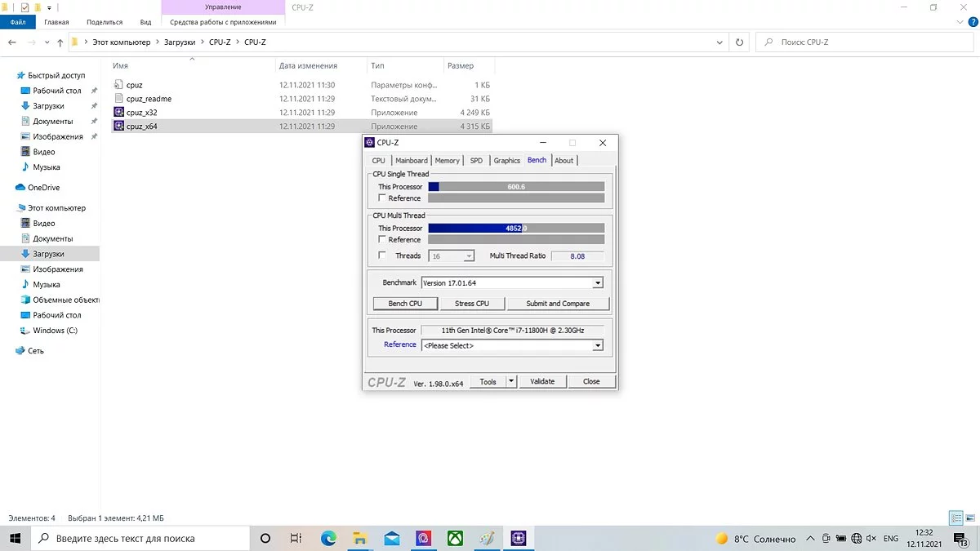Open File Explorer help question mark
This screenshot has height=551, width=980.
(971, 22)
